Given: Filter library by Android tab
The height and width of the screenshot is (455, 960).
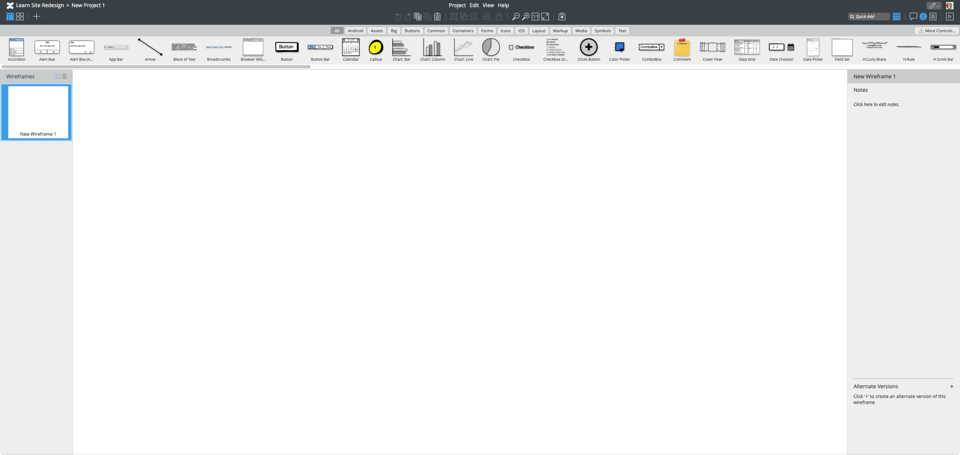Looking at the screenshot, I should point(355,31).
